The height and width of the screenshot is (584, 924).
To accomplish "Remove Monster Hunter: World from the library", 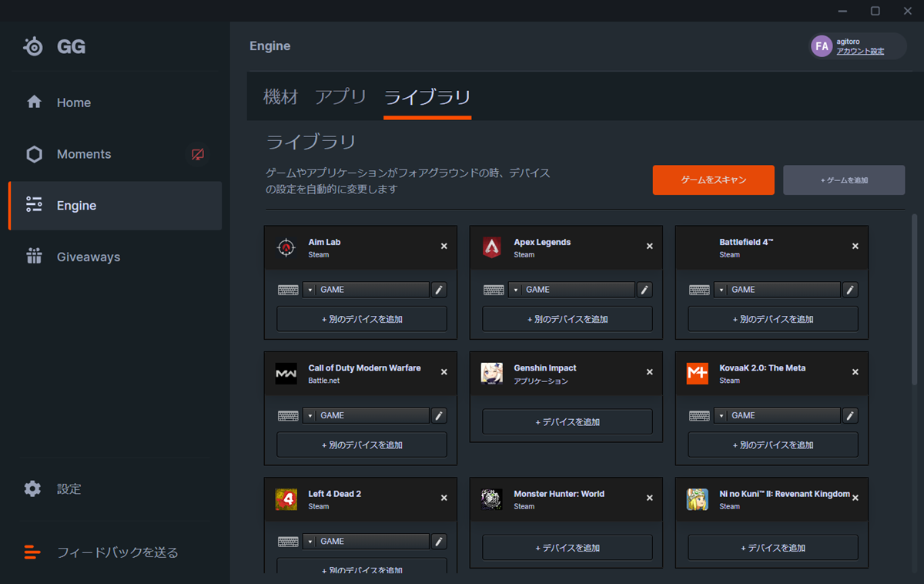I will click(649, 498).
